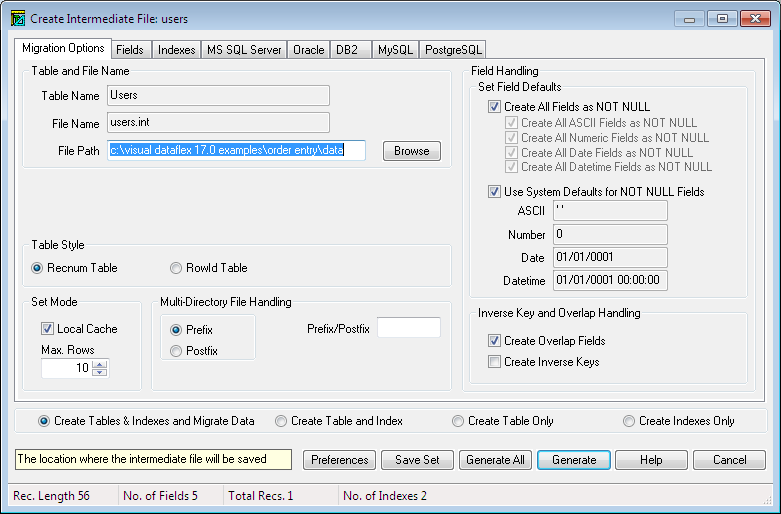This screenshot has width=781, height=514.
Task: Open Preferences dialog
Action: coord(339,460)
